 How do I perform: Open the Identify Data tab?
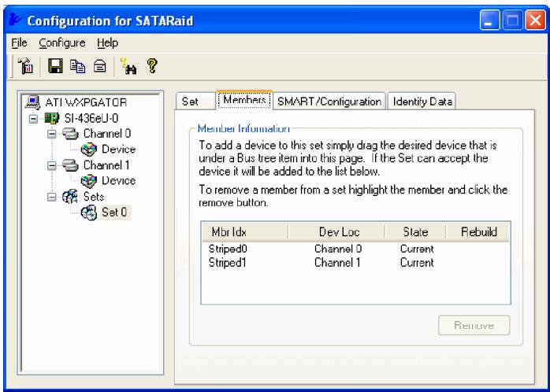click(422, 102)
